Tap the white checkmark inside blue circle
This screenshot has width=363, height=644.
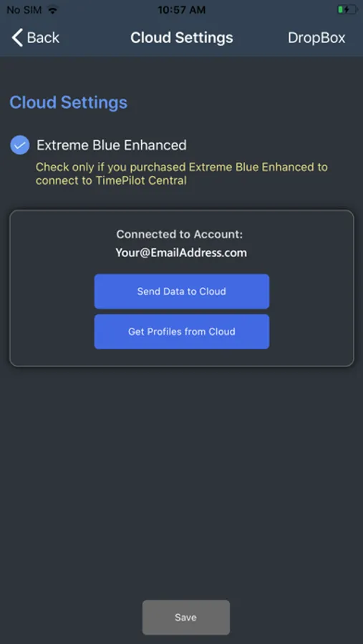pos(20,145)
